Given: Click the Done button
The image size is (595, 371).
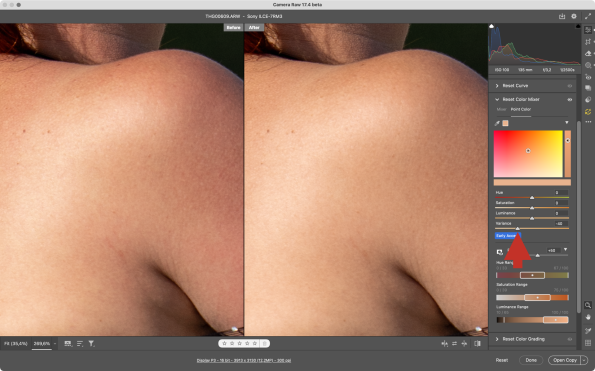Looking at the screenshot, I should click(531, 360).
